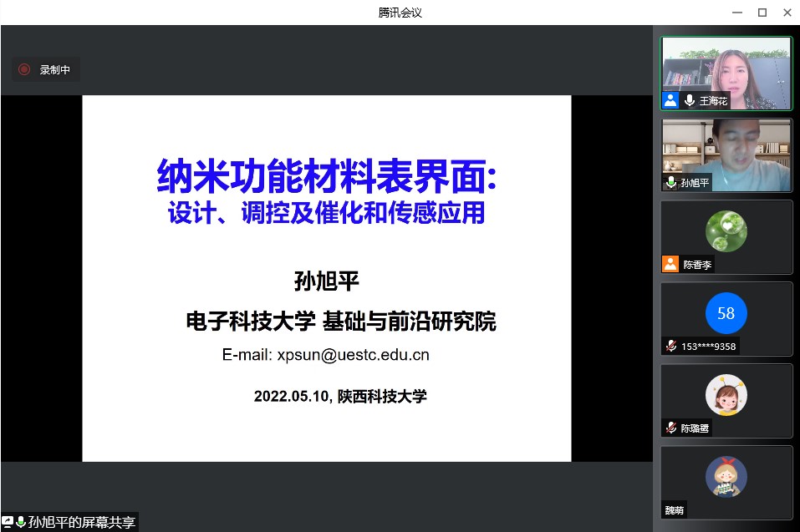Click the green microphone icon beside 孙旭平的屏幕共享
The height and width of the screenshot is (532, 800).
(x=21, y=522)
